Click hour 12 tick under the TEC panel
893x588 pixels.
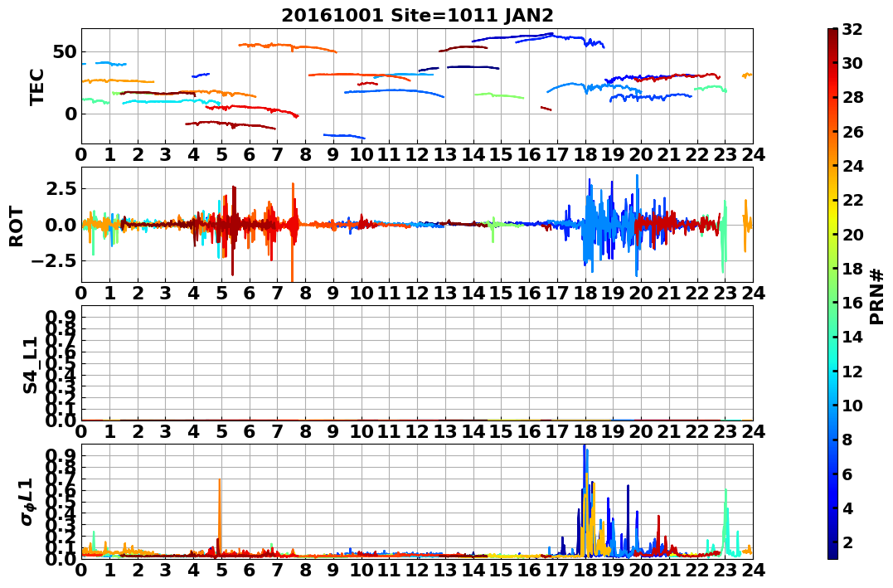pos(417,154)
